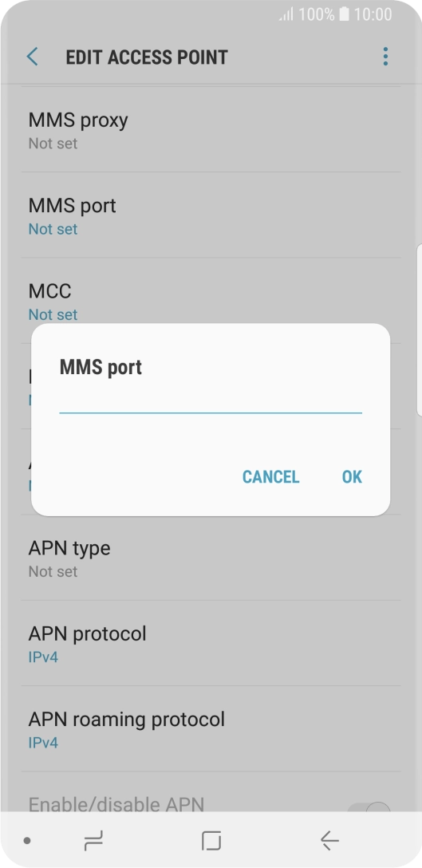Image resolution: width=422 pixels, height=868 pixels.
Task: Open the three-dot more options menu
Action: (385, 57)
